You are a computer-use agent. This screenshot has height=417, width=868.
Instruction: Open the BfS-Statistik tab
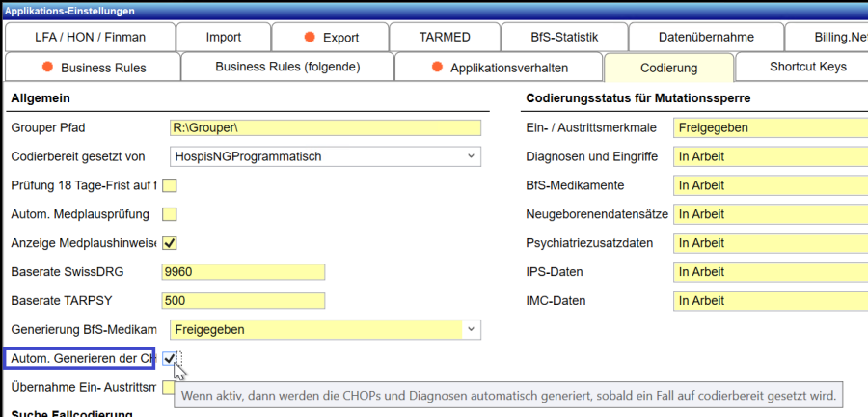564,38
